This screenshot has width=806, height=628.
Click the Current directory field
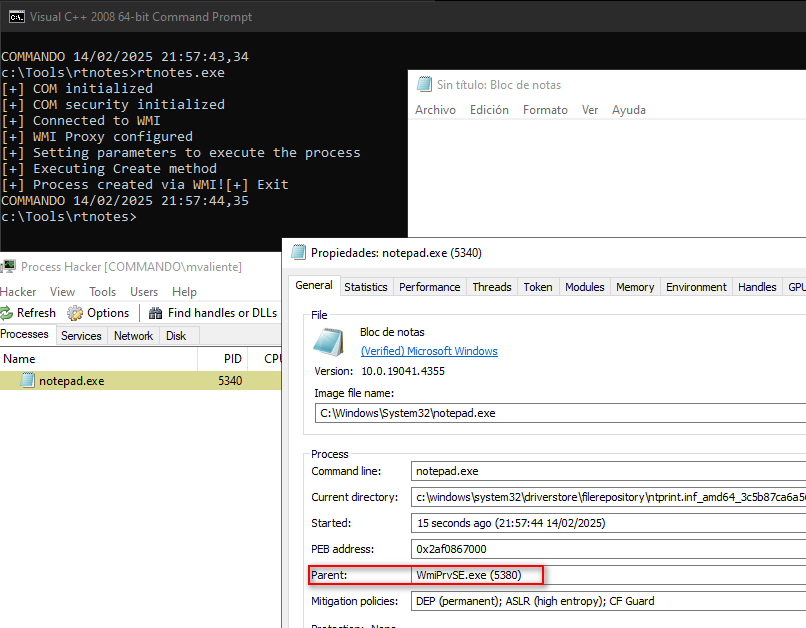[x=609, y=497]
